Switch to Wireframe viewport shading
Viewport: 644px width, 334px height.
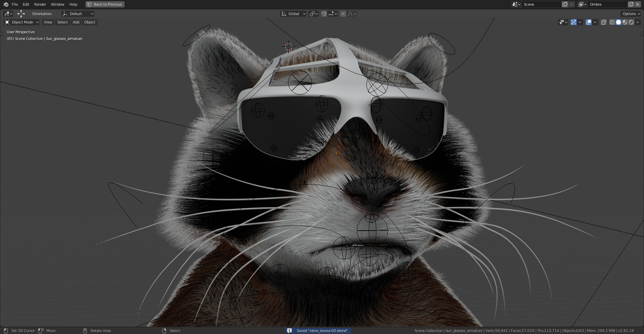612,22
